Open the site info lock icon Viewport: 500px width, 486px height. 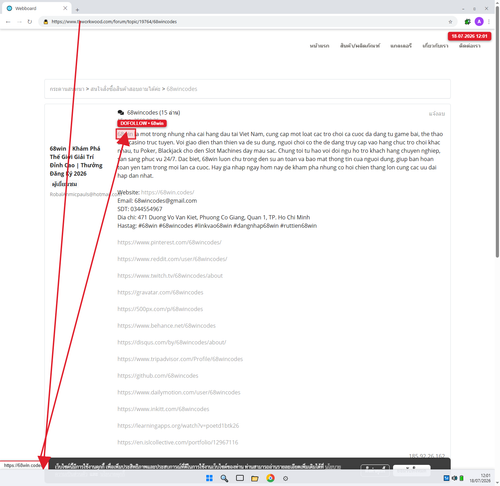pyautogui.click(x=46, y=22)
